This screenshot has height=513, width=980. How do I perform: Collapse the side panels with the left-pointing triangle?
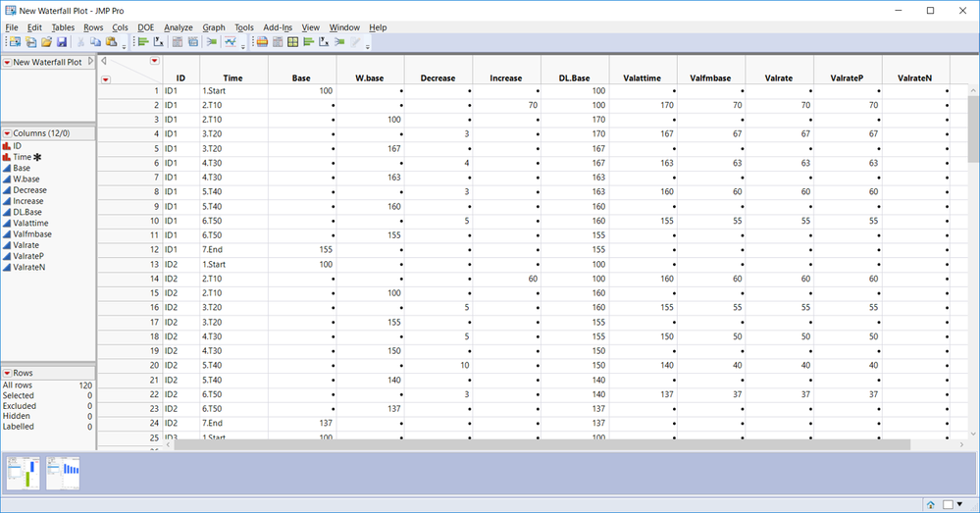[x=104, y=61]
